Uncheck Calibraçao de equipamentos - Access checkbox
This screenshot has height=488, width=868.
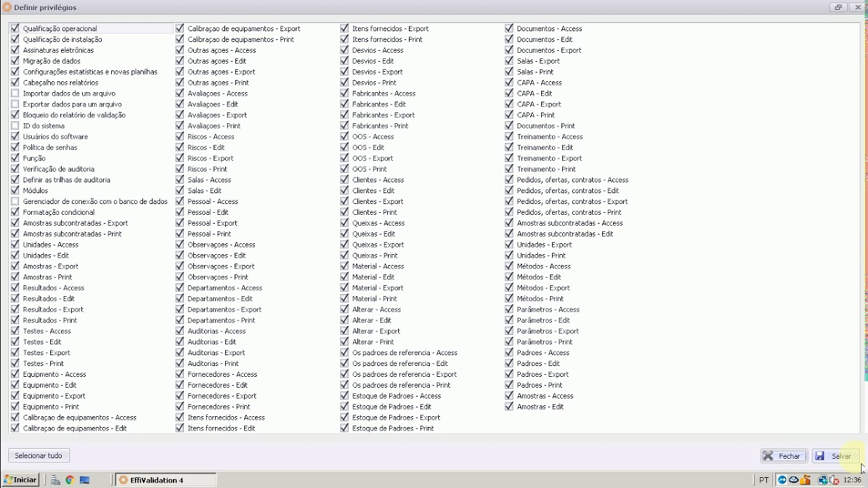(15, 418)
